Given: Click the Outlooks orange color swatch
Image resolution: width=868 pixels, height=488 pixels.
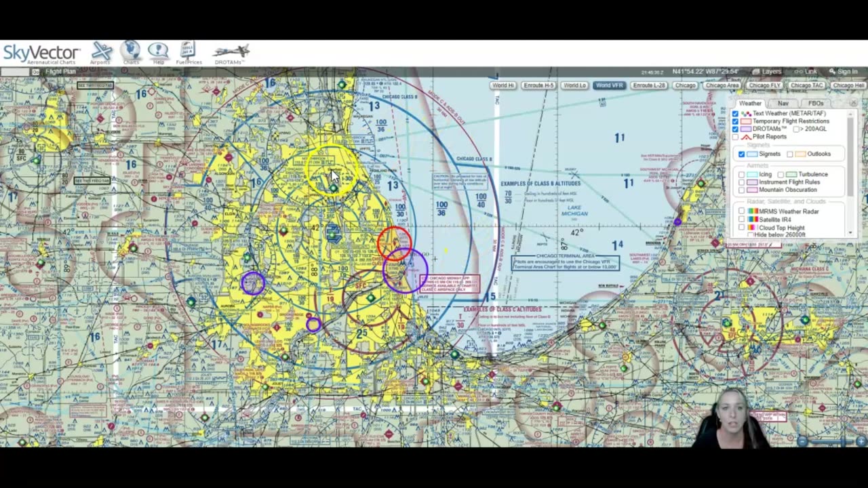Looking at the screenshot, I should coord(801,154).
